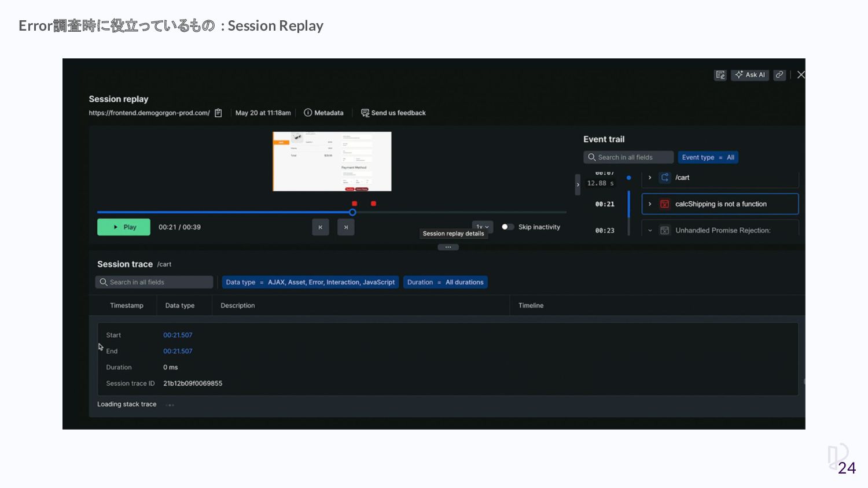Click the first red error marker on timeline

click(x=355, y=204)
